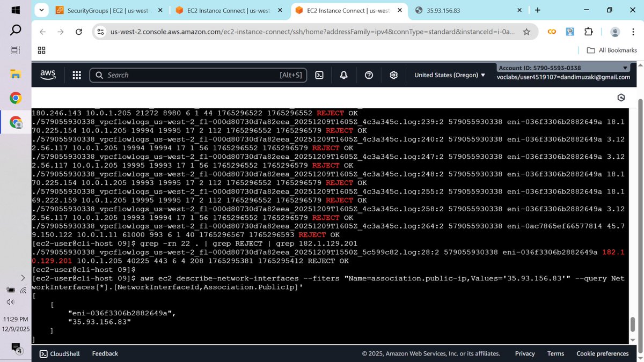View site information icon in address bar
This screenshot has height=362, width=644.
point(100,32)
